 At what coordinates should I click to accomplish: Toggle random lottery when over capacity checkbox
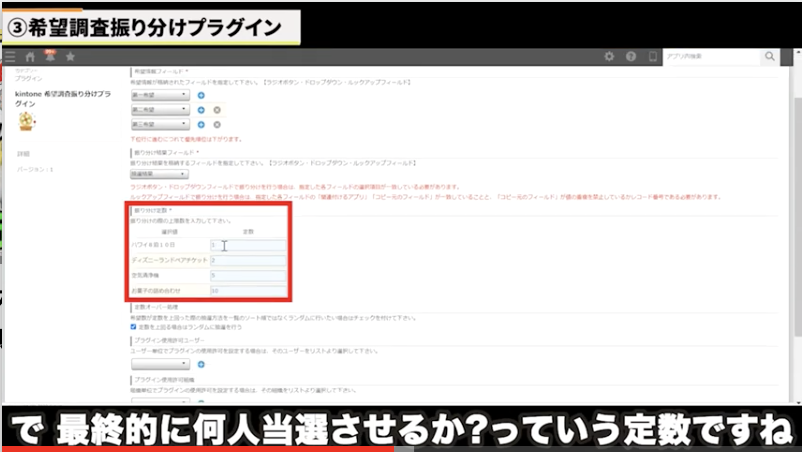coord(134,326)
